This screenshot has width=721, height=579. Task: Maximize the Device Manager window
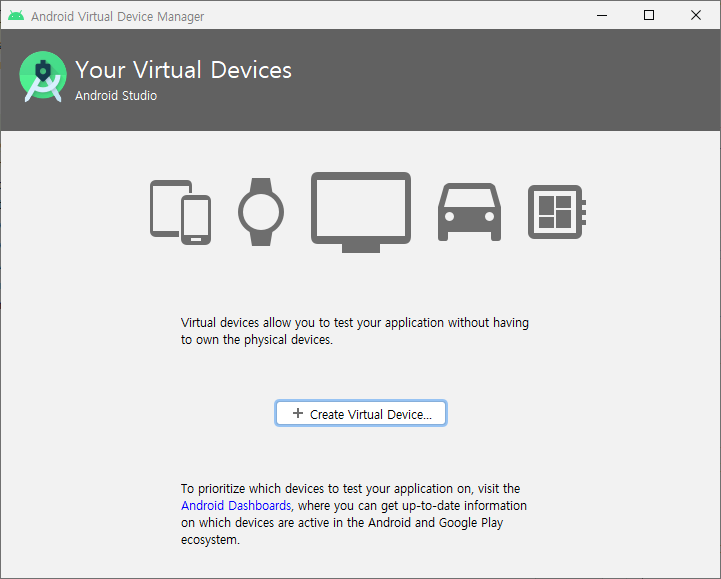click(649, 15)
